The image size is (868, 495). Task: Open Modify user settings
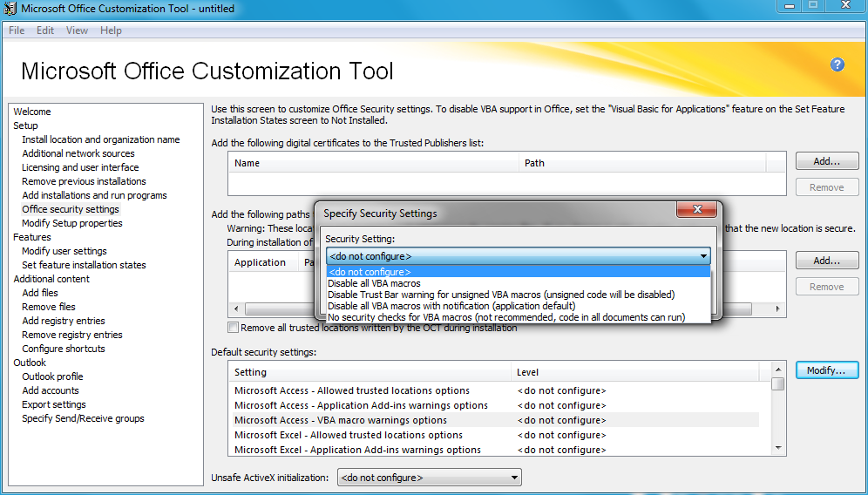pyautogui.click(x=64, y=251)
